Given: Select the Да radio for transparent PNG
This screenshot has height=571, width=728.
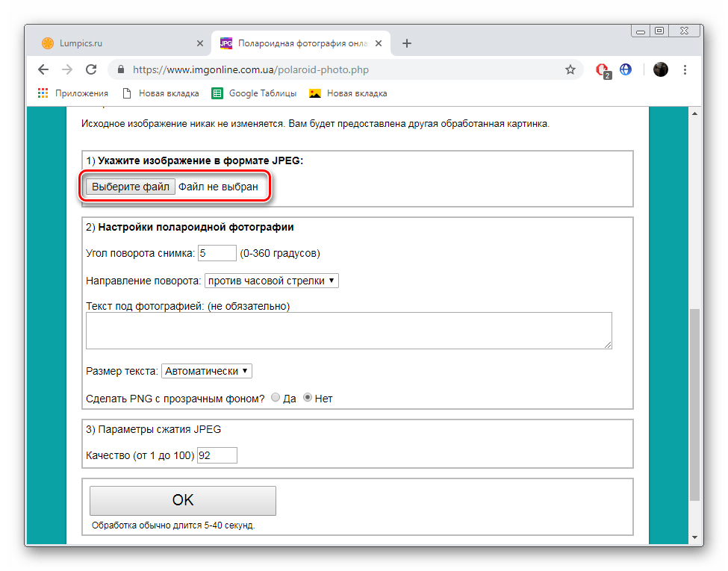Looking at the screenshot, I should (276, 398).
